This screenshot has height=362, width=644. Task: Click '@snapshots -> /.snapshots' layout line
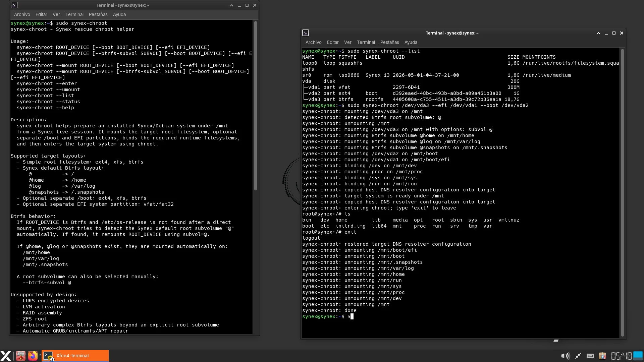pos(66,192)
